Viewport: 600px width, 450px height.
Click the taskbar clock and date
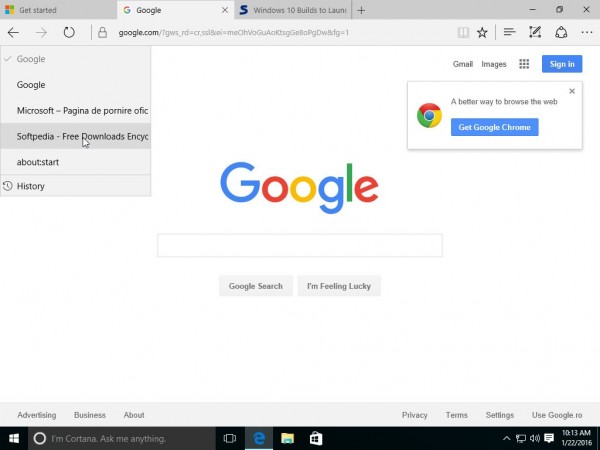pyautogui.click(x=576, y=438)
